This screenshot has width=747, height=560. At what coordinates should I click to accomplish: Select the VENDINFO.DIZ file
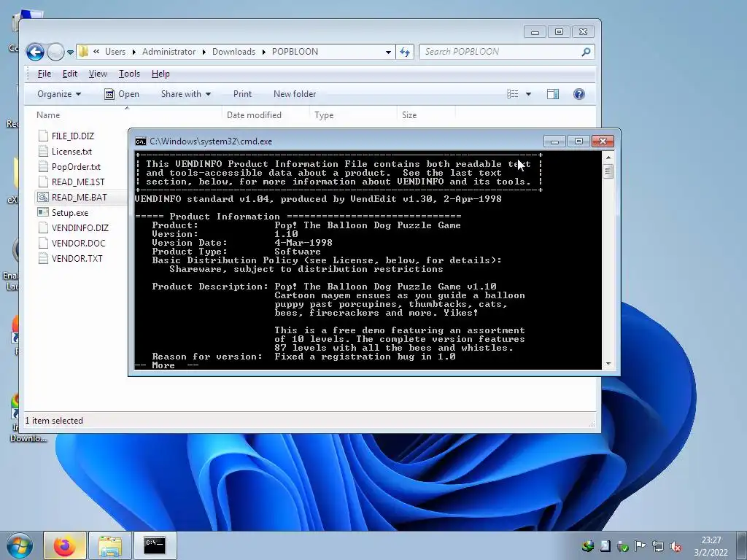[80, 227]
